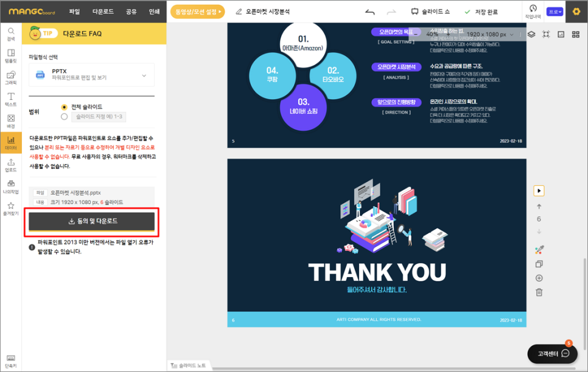Open the 슬라이드 노트 tab
Viewport: 588px width, 372px height.
pyautogui.click(x=189, y=365)
